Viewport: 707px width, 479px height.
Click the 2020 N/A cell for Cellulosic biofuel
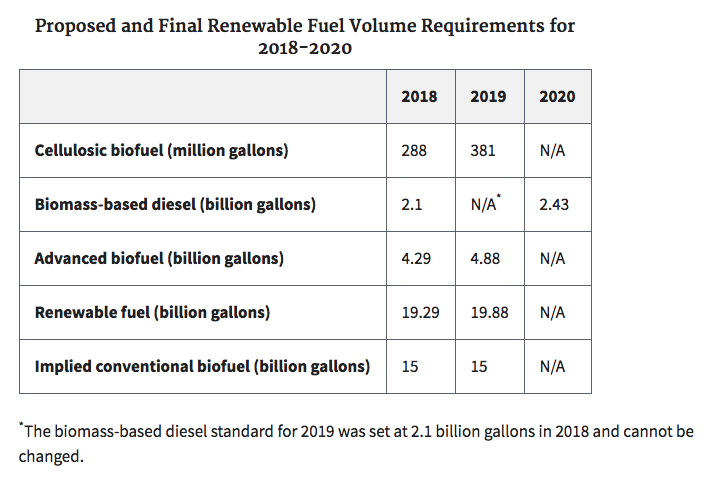pyautogui.click(x=552, y=151)
